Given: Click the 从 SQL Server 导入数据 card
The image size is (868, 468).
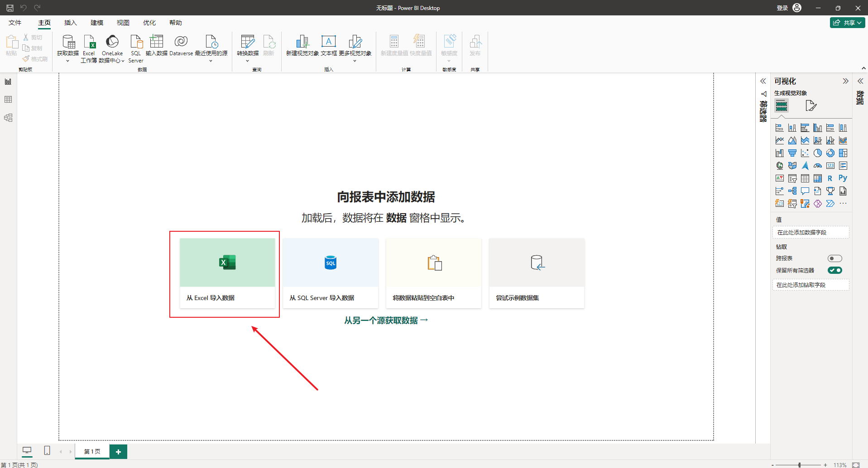Looking at the screenshot, I should point(331,273).
